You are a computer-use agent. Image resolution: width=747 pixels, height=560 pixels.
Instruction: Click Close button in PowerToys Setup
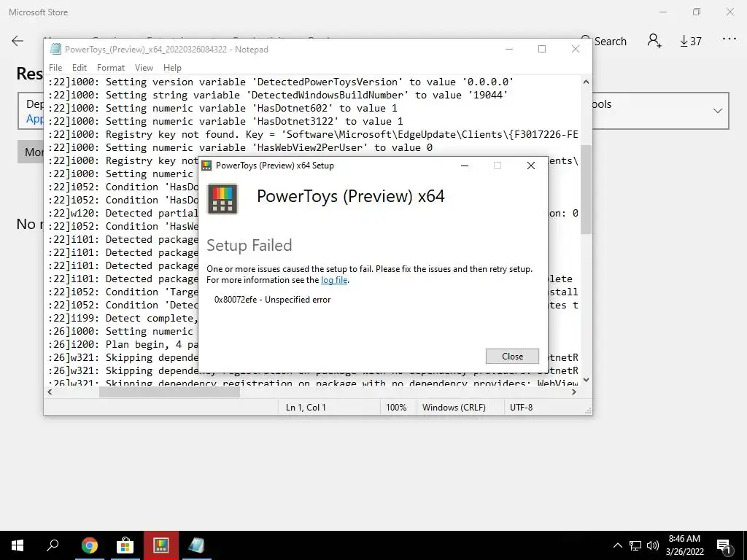(x=512, y=356)
